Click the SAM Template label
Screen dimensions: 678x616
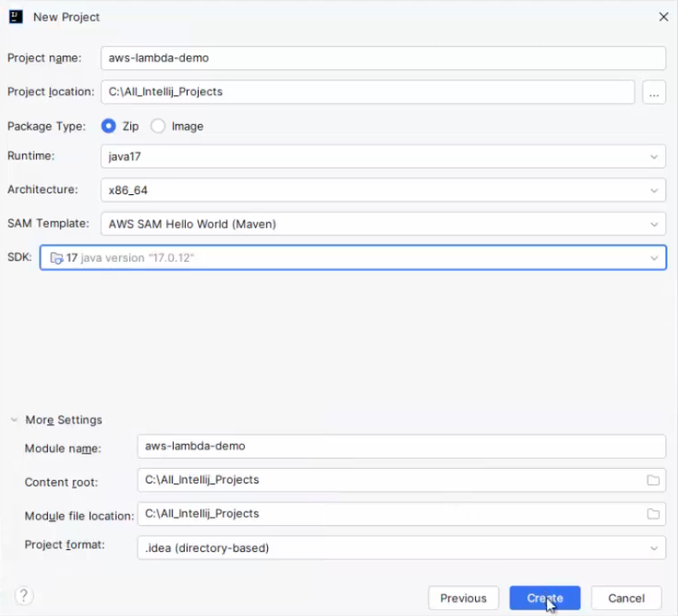tap(48, 223)
